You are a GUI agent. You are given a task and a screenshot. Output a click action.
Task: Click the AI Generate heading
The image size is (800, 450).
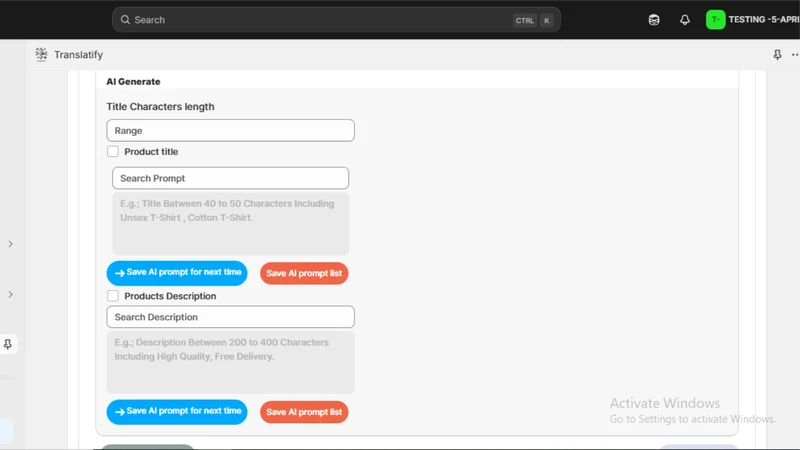[133, 82]
